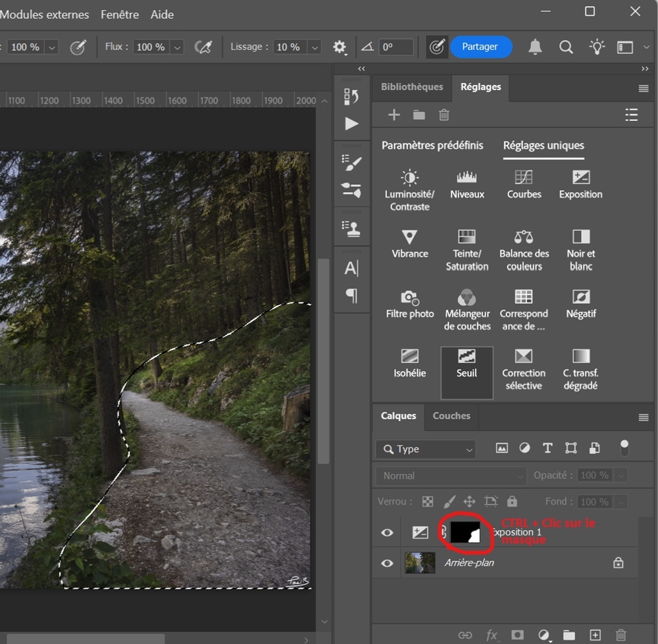Toggle text layer filter

point(547,448)
